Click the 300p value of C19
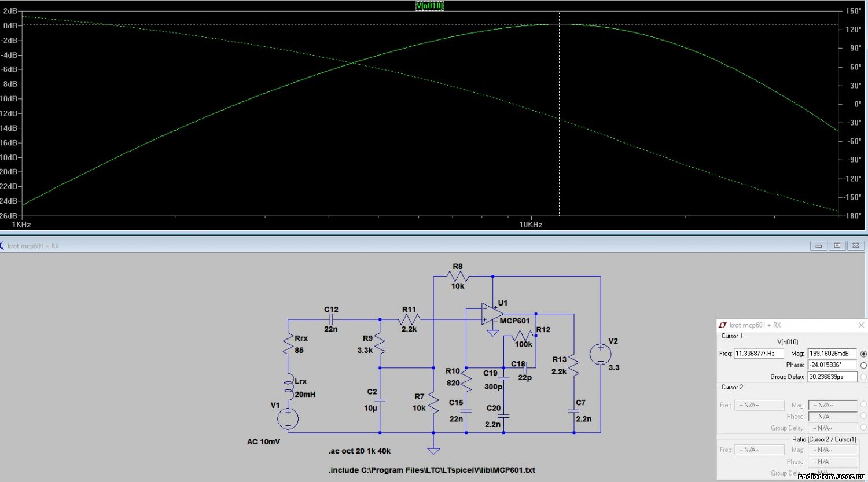The image size is (868, 482). pos(493,387)
